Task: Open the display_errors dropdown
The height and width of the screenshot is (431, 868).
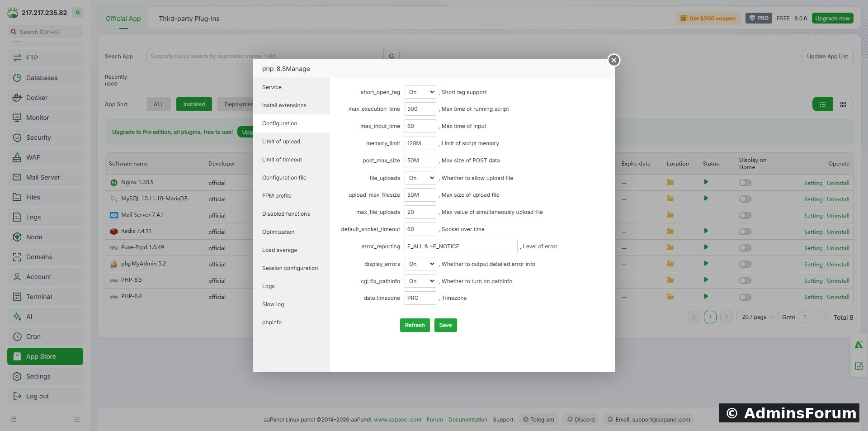Action: (x=420, y=264)
